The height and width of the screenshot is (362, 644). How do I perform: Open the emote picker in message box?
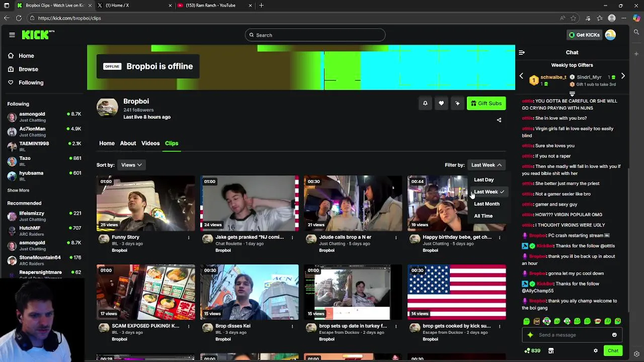[x=614, y=335]
